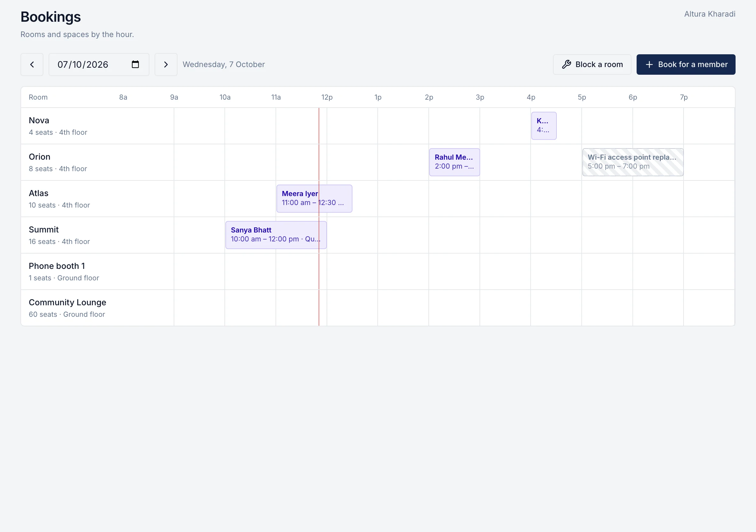Click the Bookings page heading

(x=51, y=17)
